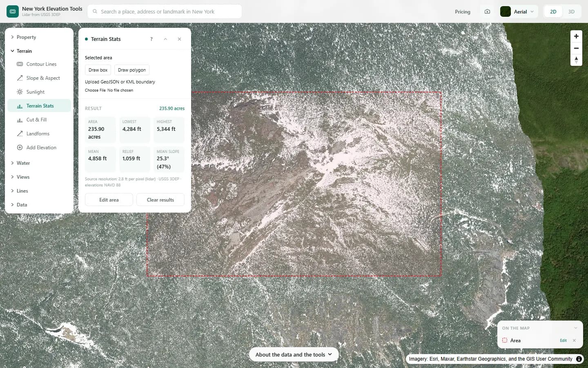Click Choose File for boundary upload

(x=95, y=90)
